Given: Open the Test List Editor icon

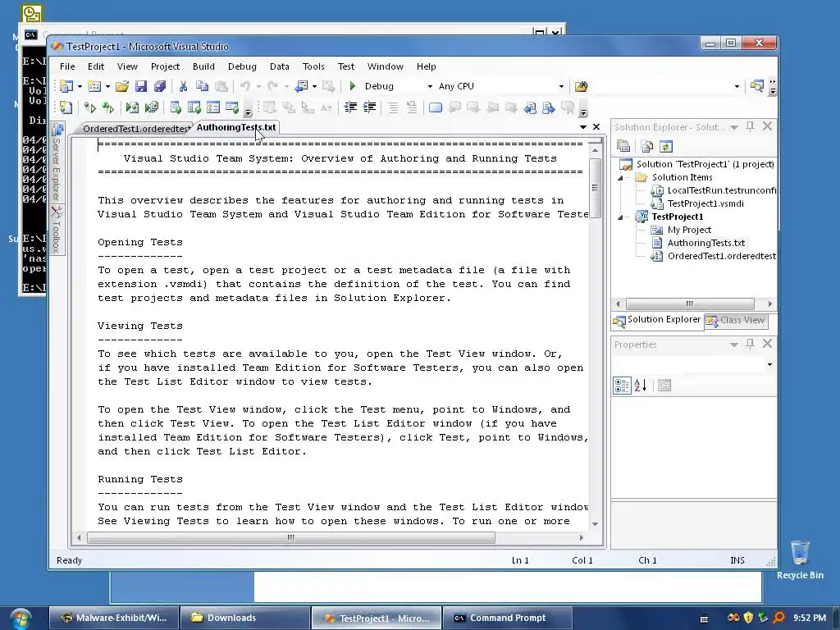Looking at the screenshot, I should [194, 107].
